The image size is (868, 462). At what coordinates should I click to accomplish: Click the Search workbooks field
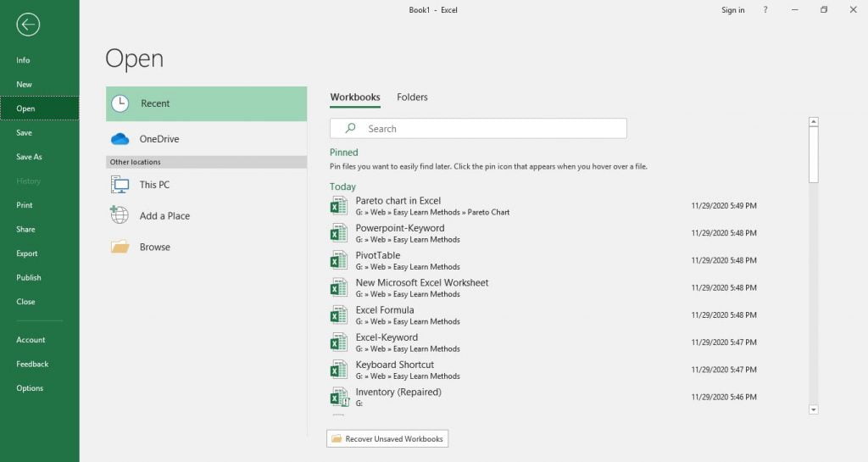click(x=478, y=128)
